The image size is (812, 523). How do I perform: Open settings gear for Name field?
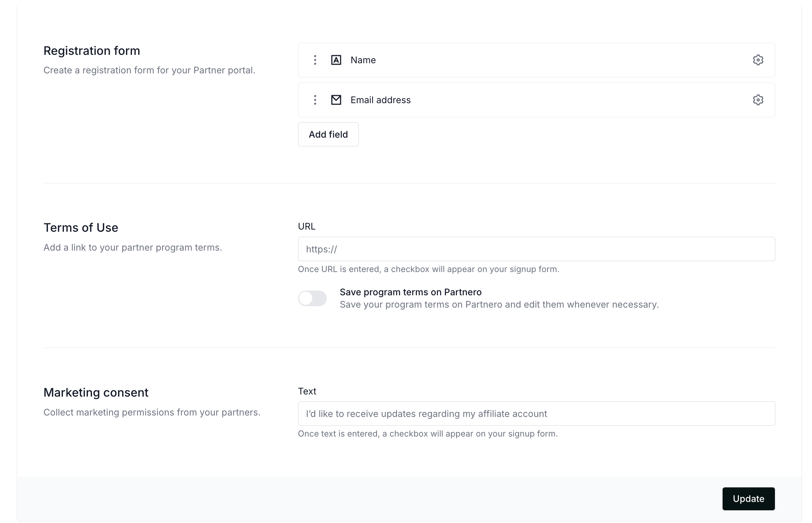point(757,60)
